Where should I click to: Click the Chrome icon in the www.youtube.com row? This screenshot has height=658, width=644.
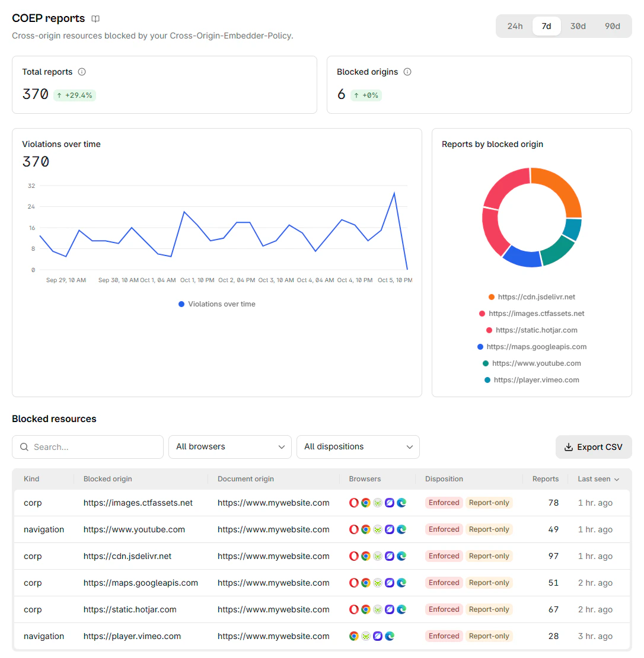coord(366,529)
